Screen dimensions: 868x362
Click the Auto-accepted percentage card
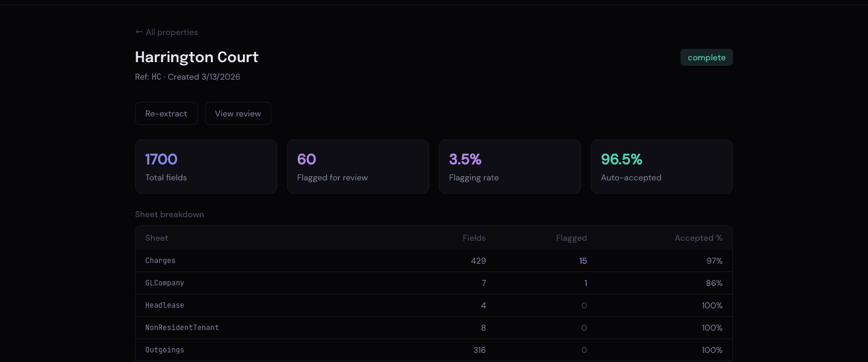(662, 167)
